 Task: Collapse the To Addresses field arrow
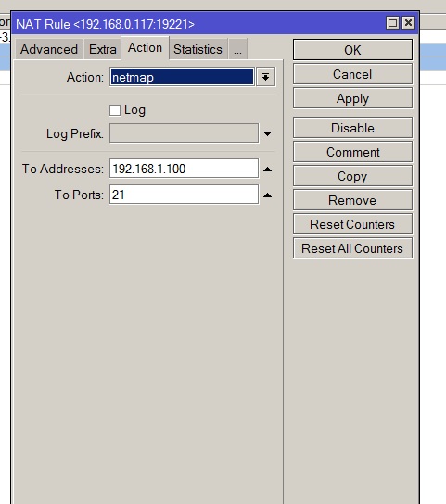click(x=267, y=169)
